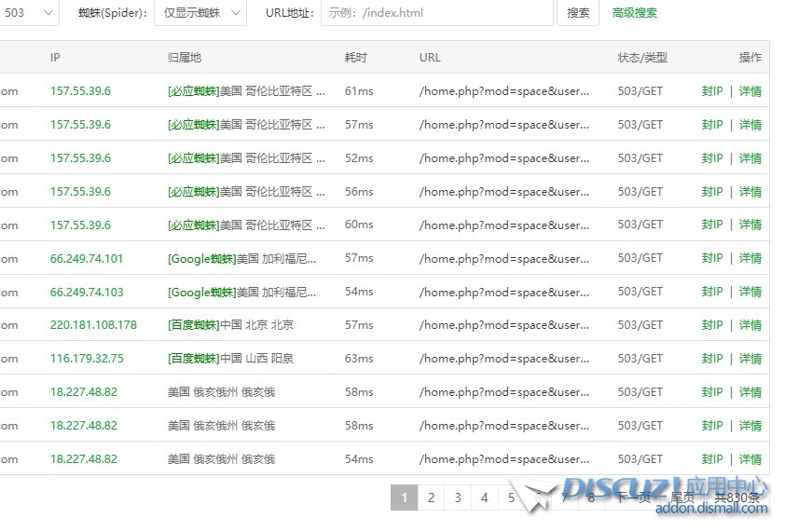
Task: Open 详情 for IP 66.249.74.101
Action: [x=750, y=258]
